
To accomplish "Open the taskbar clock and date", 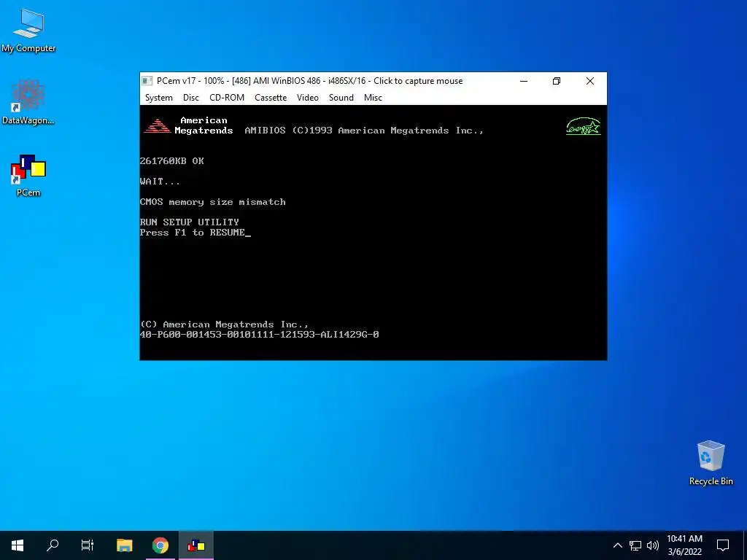I will (684, 545).
